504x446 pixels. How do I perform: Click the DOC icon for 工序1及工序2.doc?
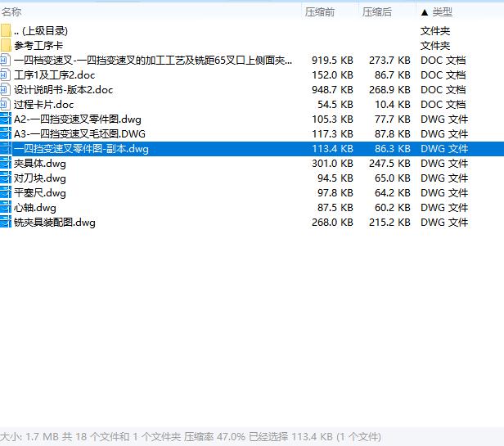[6, 75]
